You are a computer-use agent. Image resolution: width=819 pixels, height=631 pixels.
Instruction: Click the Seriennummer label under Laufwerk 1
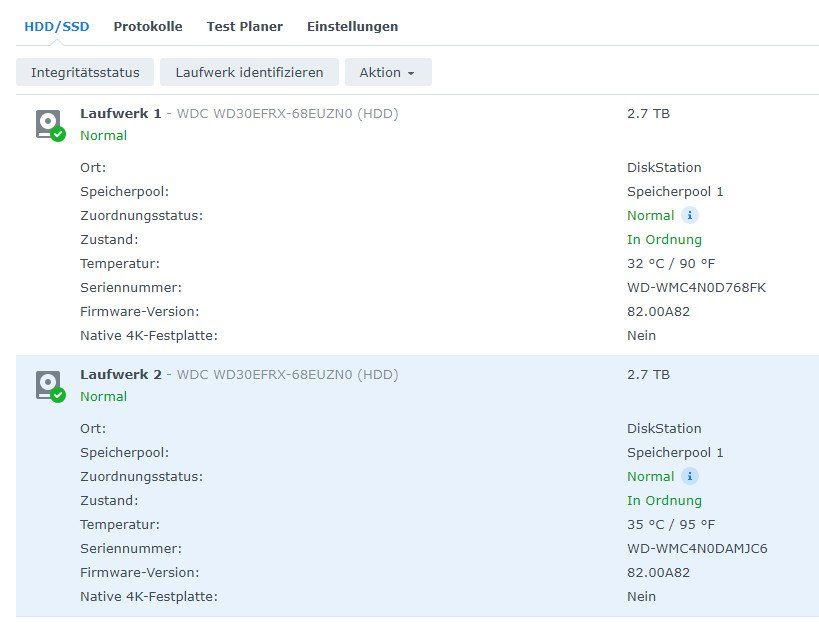click(131, 288)
